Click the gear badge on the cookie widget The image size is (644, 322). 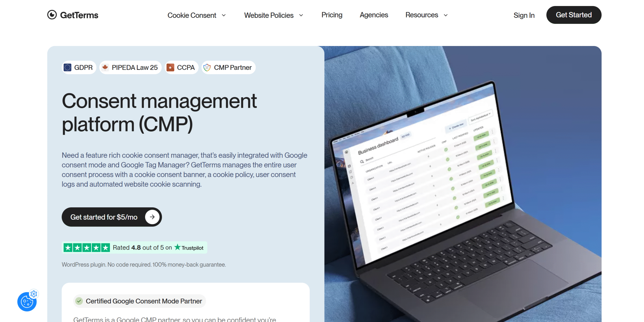coord(34,294)
